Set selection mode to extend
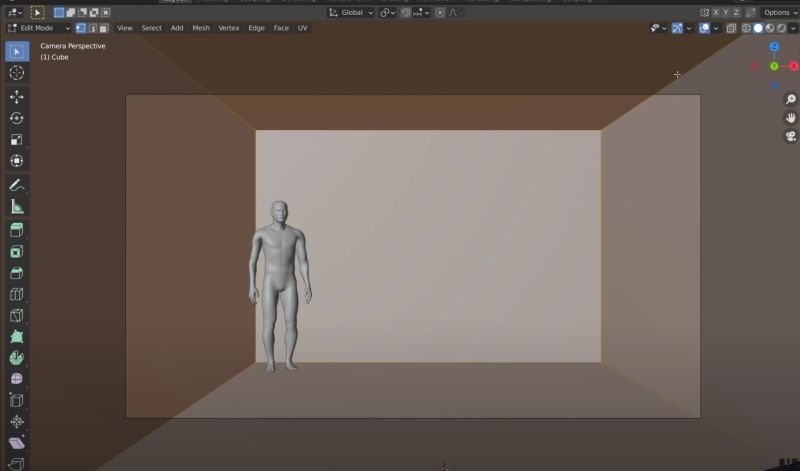The height and width of the screenshot is (471, 800). (71, 13)
